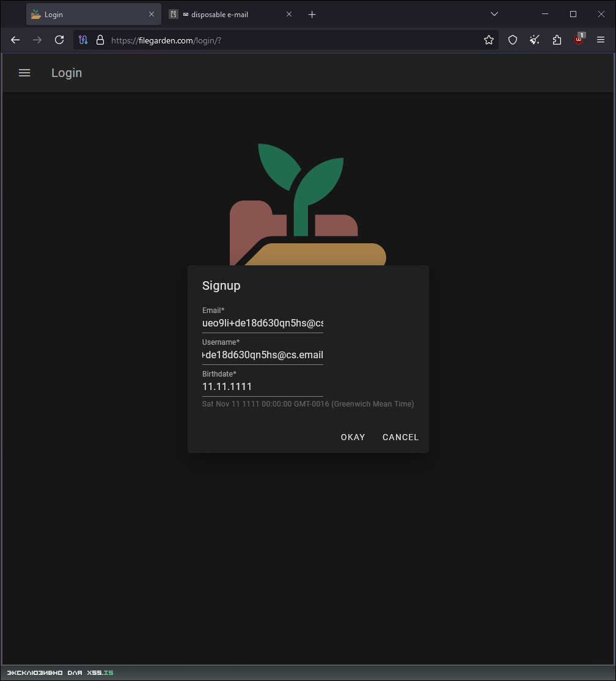Open a new browser tab

pos(312,14)
